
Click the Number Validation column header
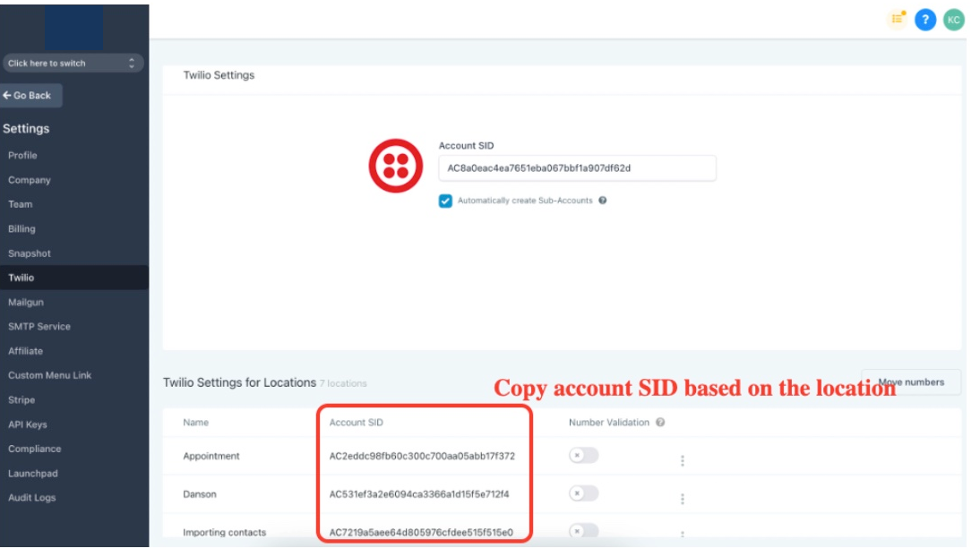click(609, 423)
